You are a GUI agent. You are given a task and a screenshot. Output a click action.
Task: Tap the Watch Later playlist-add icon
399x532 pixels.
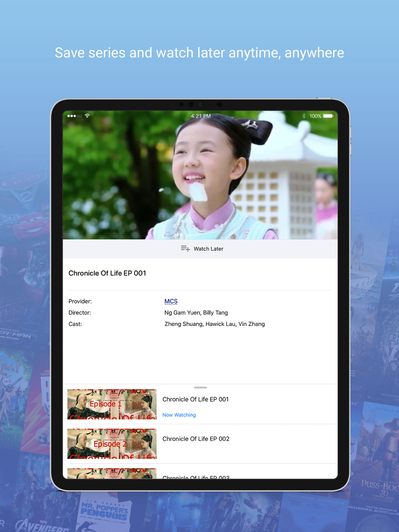coord(185,248)
